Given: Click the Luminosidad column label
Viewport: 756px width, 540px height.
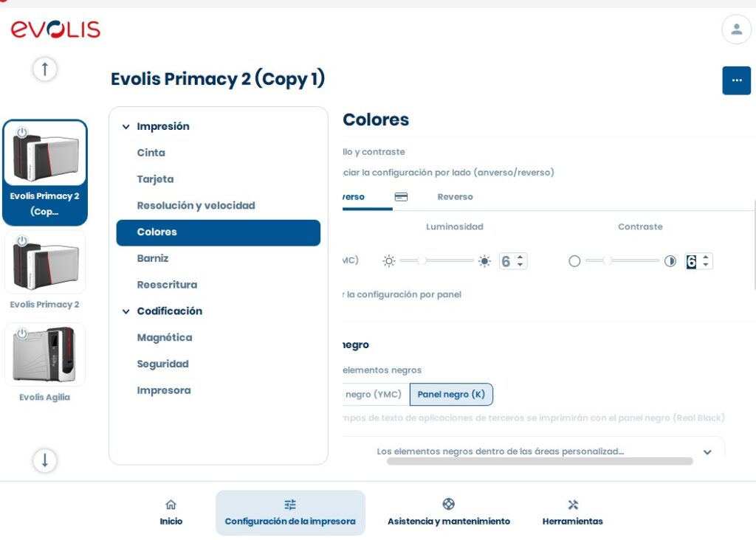Looking at the screenshot, I should tap(454, 227).
